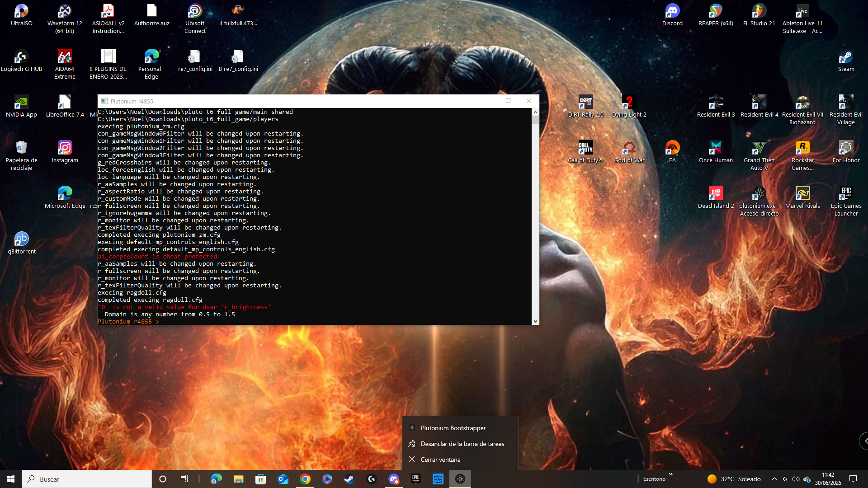The width and height of the screenshot is (868, 488).
Task: Maximize the Plutonium r4855 window
Action: click(x=508, y=101)
